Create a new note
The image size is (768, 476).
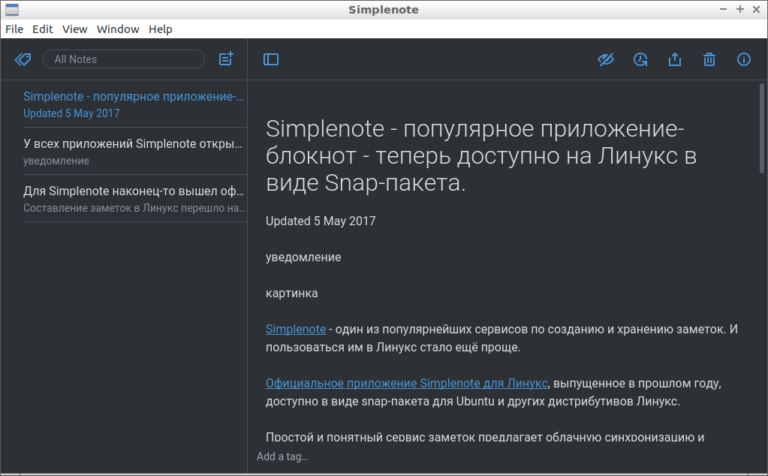pos(226,59)
